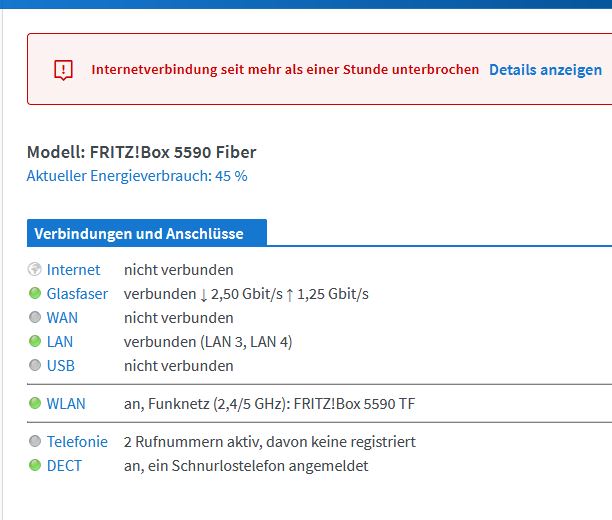Click the grey status dot beside Telefonie

tap(35, 441)
